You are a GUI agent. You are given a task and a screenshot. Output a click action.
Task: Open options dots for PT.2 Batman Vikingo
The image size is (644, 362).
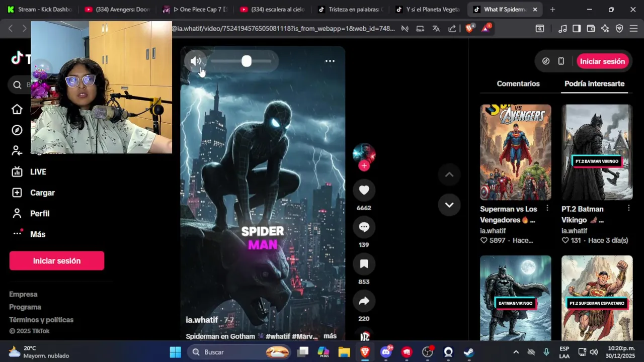point(629,208)
